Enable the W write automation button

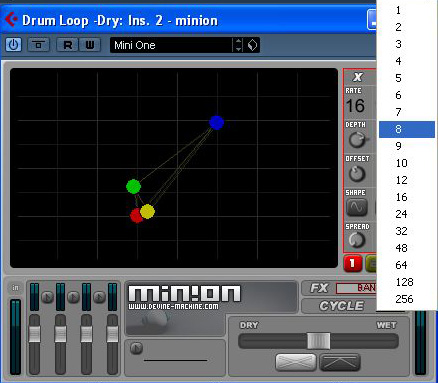pos(89,45)
